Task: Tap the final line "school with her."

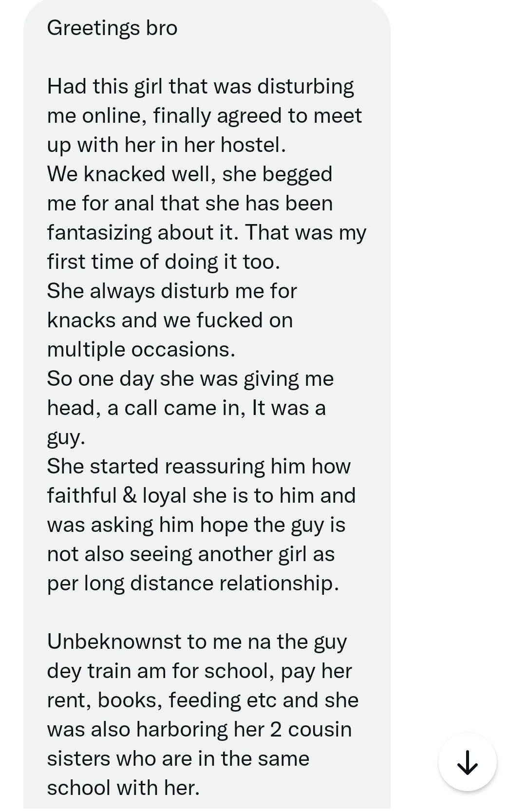Action: pyautogui.click(x=123, y=788)
